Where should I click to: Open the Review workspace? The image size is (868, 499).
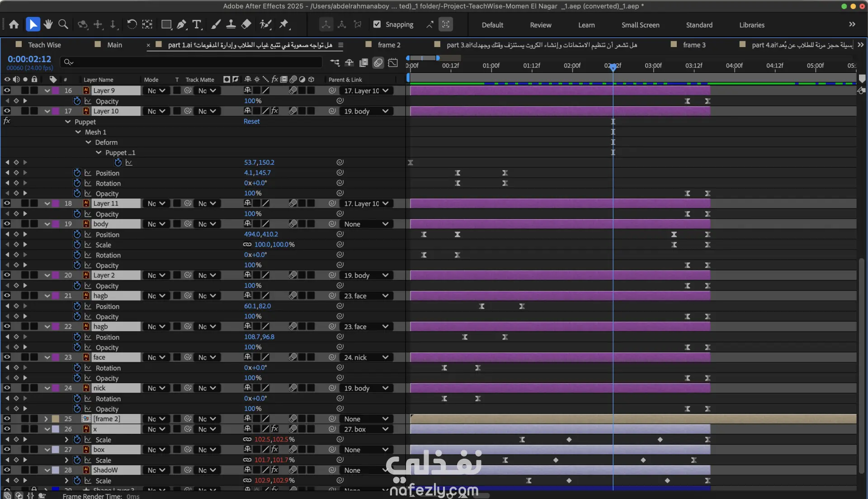[540, 25]
